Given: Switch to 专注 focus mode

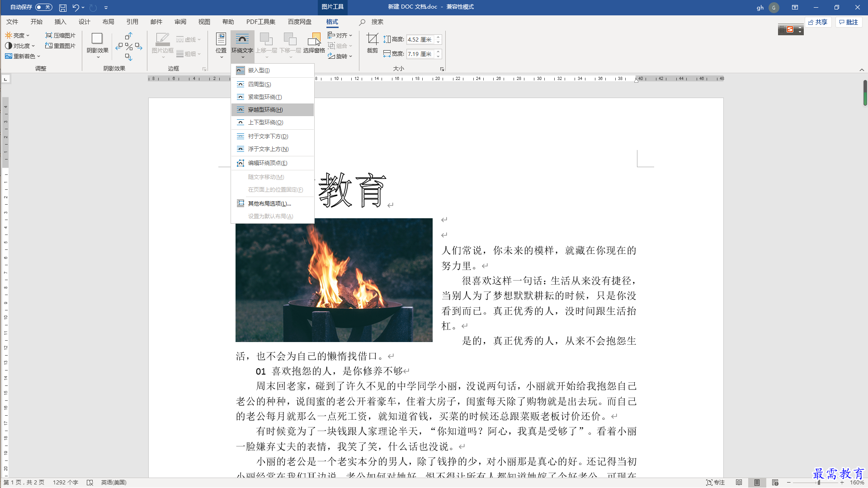Looking at the screenshot, I should pyautogui.click(x=716, y=483).
